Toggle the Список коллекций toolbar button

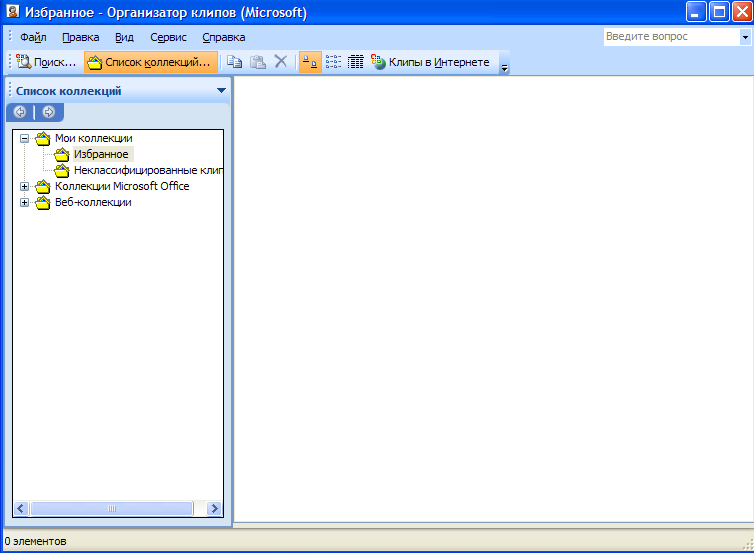point(151,62)
